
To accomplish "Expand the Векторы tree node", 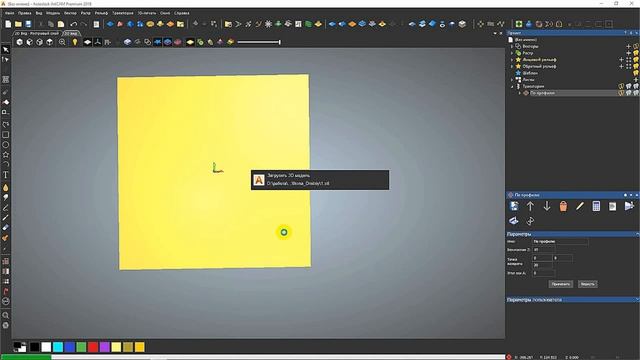I will click(512, 47).
